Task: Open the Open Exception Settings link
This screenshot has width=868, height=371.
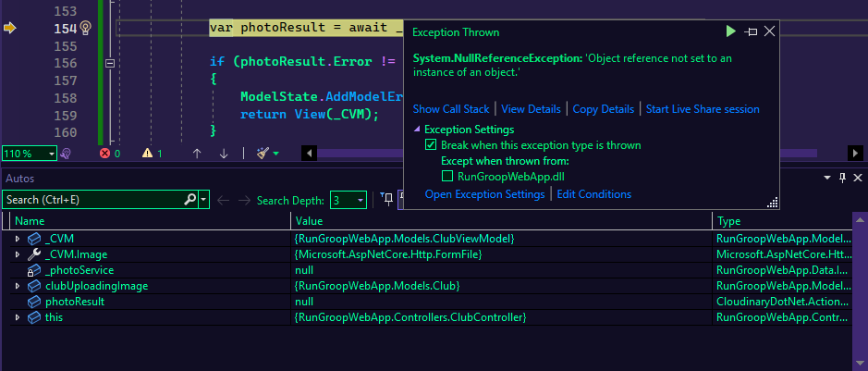Action: click(x=485, y=194)
